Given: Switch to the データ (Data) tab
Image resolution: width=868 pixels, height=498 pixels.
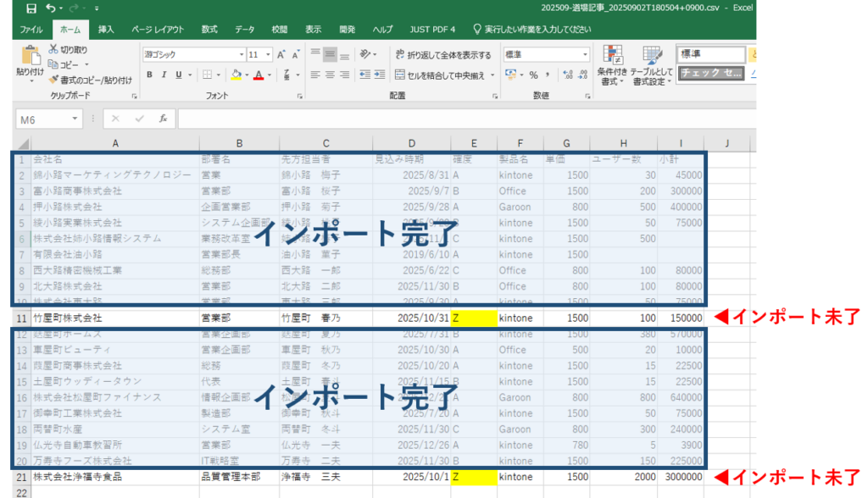Looking at the screenshot, I should (244, 29).
